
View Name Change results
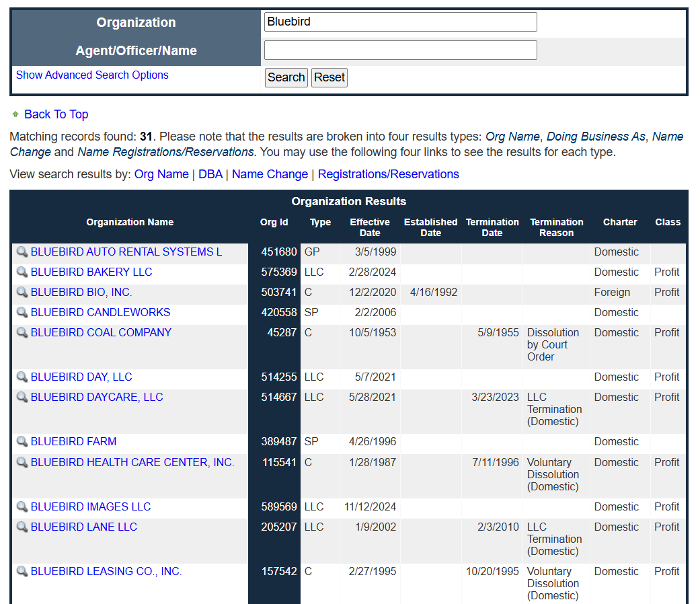[x=270, y=174]
